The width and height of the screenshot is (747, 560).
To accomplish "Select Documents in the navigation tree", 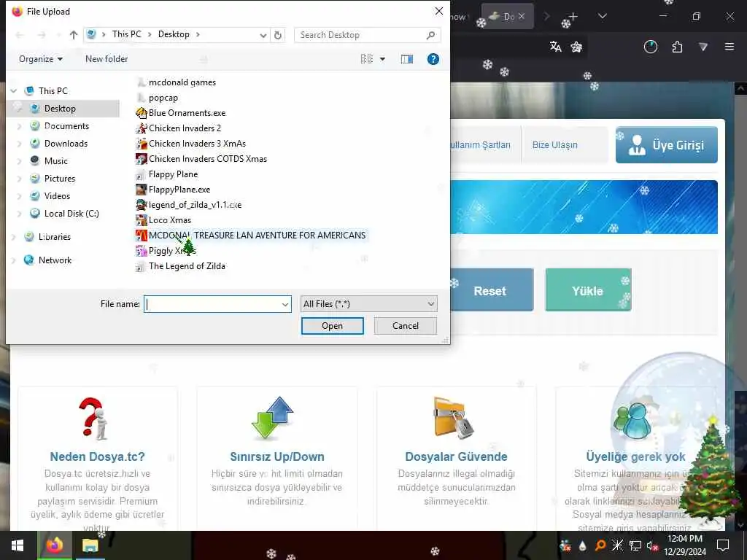I will (x=66, y=126).
